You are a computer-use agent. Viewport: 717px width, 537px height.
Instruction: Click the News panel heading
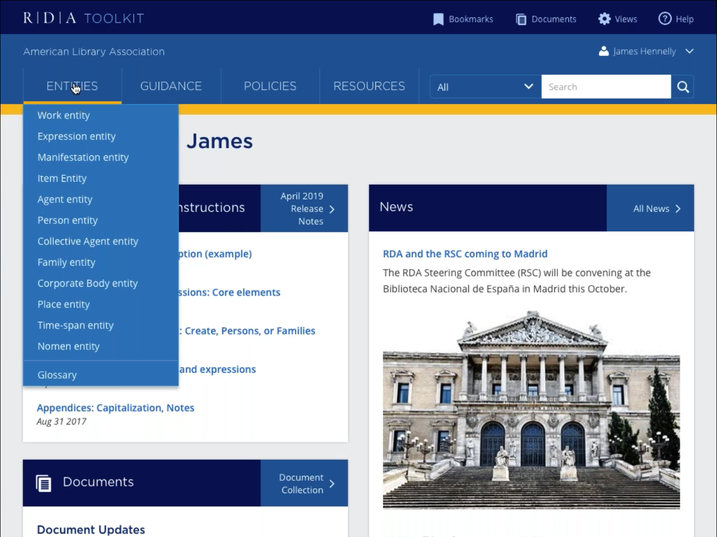[x=396, y=207]
